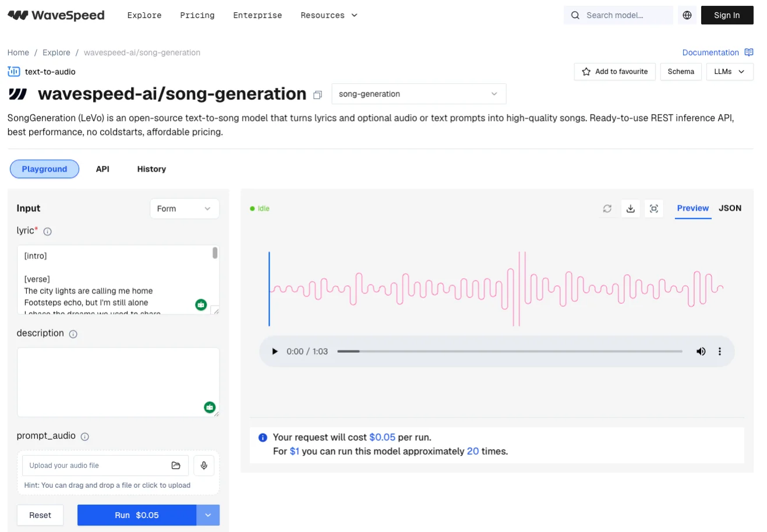Open the dropdown arrow beside Run button
Screen dimensions: 767x532
[208, 515]
